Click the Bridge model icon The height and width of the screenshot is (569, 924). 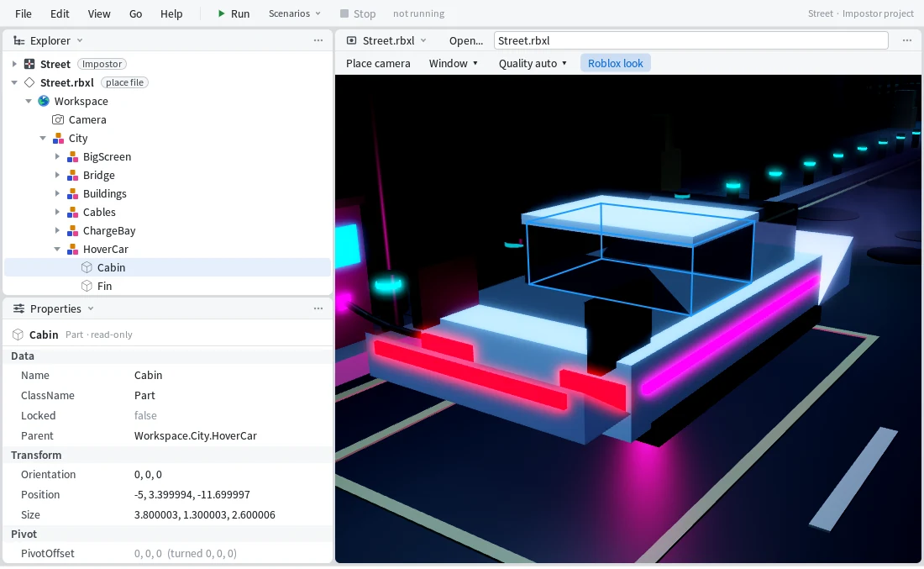(72, 175)
